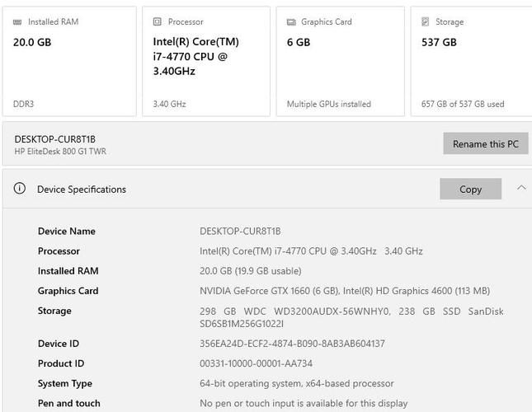Click the Installed RAM card title
The height and width of the screenshot is (412, 532).
(x=54, y=22)
